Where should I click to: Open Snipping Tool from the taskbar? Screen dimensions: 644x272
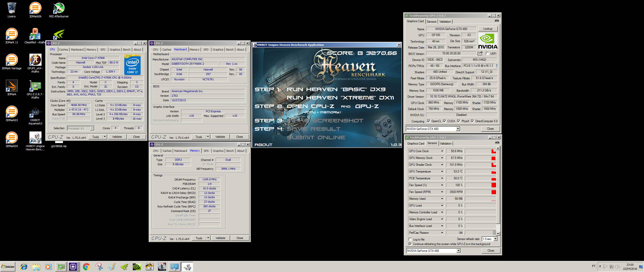(99, 267)
